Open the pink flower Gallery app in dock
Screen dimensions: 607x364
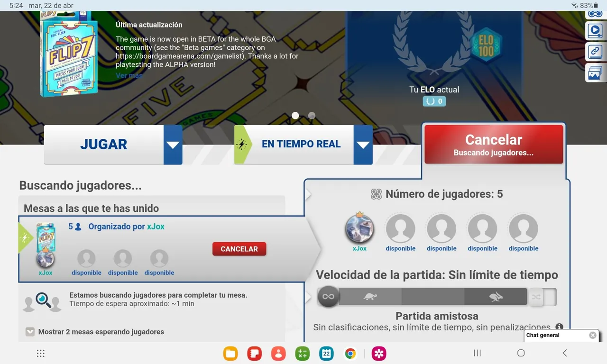coord(379,353)
